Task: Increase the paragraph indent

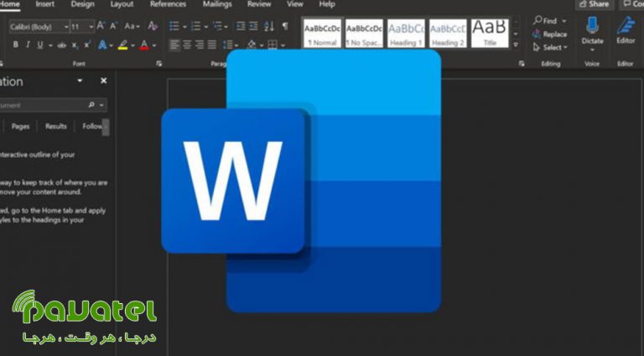Action: pyautogui.click(x=254, y=26)
